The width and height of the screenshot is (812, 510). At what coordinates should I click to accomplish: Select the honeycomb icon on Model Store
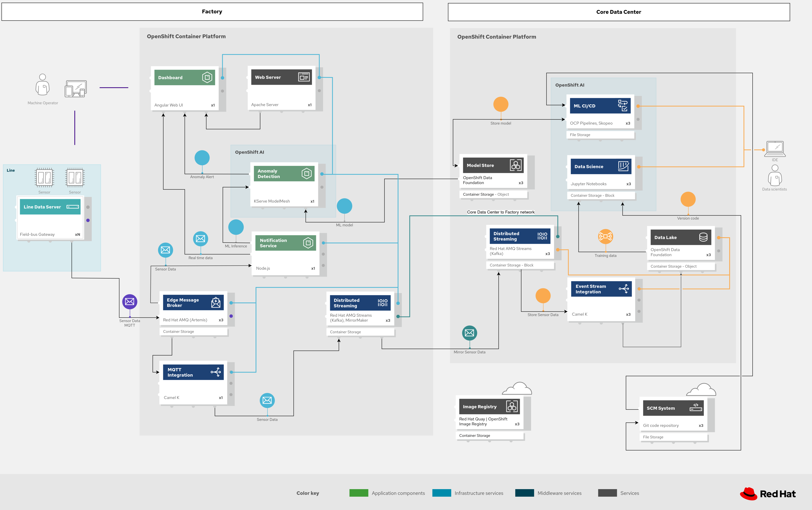(516, 165)
